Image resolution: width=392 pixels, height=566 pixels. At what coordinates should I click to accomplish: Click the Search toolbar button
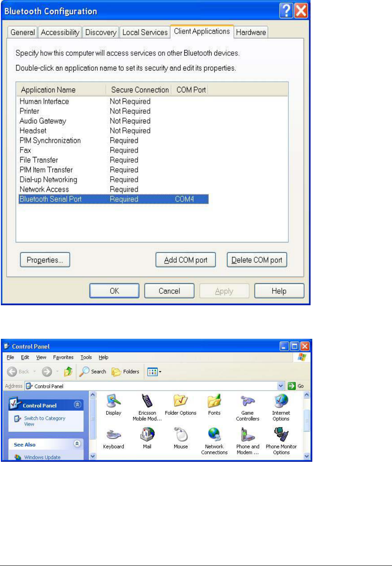pyautogui.click(x=93, y=372)
